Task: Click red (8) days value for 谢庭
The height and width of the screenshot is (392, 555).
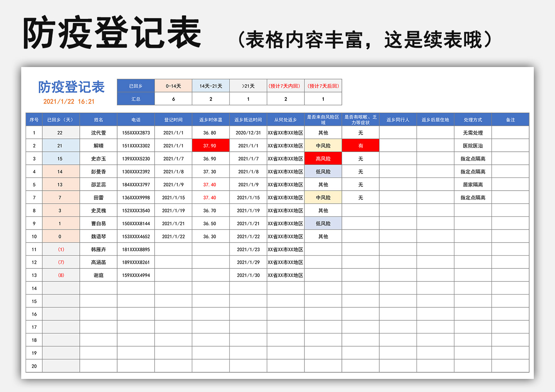Action: pyautogui.click(x=61, y=275)
